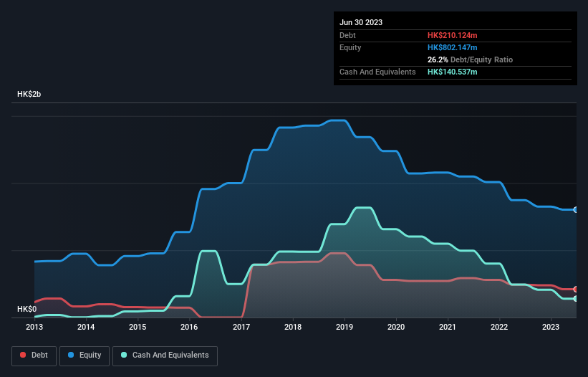
Task: Click the Equity row label in tooltip
Action: pos(350,47)
